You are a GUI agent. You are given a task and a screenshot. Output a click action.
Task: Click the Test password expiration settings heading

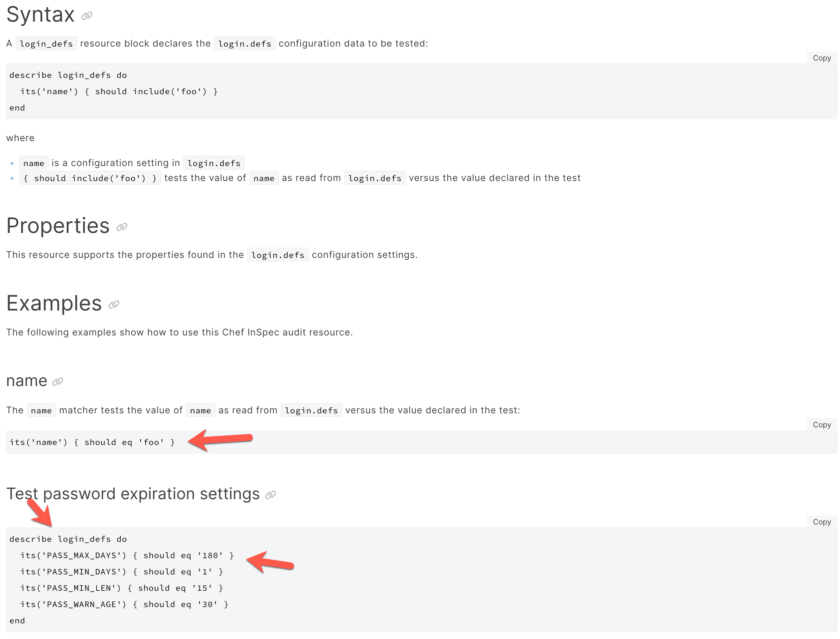pos(133,494)
